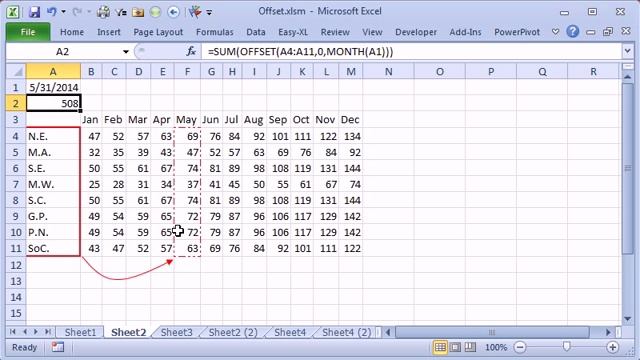Viewport: 640px width, 360px height.
Task: Click the greyed Redo icon
Action: click(x=77, y=12)
